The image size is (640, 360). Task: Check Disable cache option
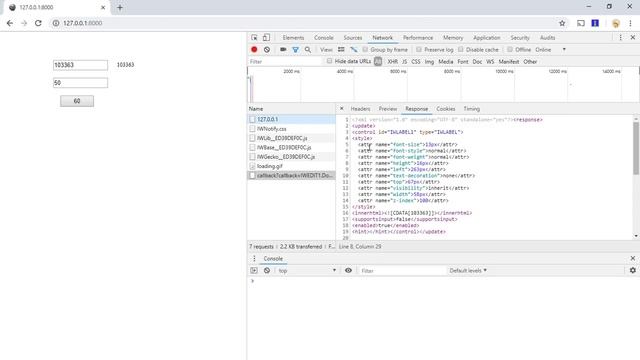click(x=461, y=49)
